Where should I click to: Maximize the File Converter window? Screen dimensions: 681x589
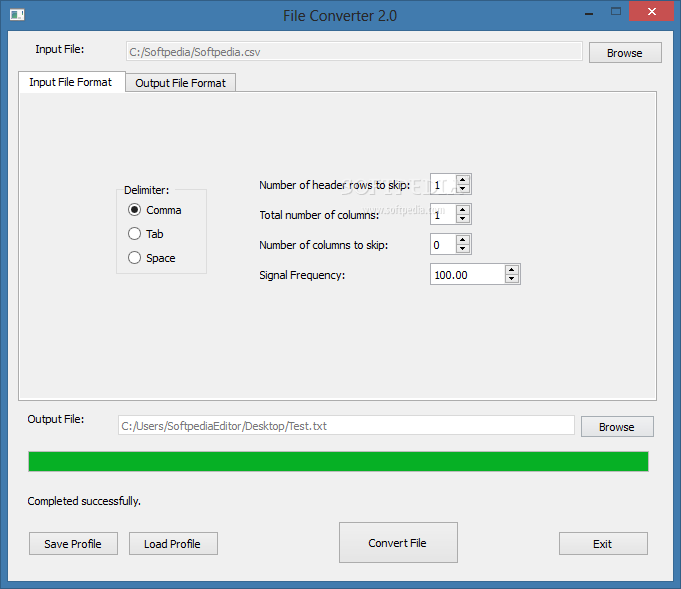616,12
